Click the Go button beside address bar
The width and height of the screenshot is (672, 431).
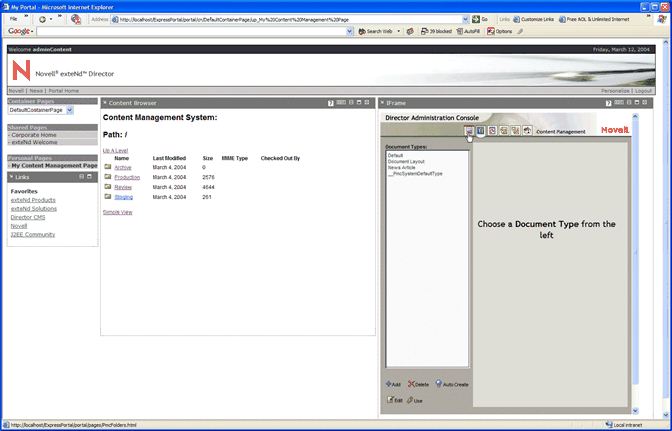pos(480,19)
